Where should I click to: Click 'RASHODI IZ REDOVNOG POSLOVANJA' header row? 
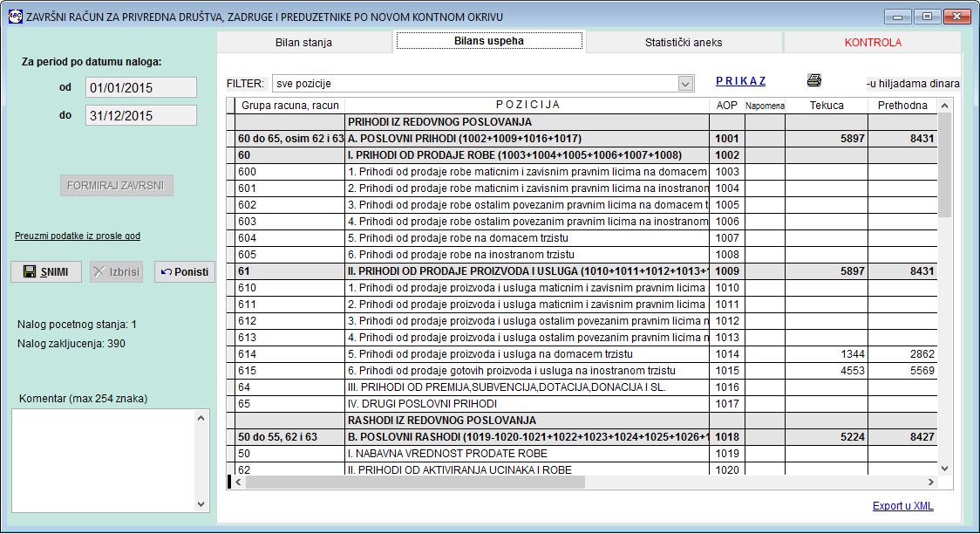pos(527,421)
